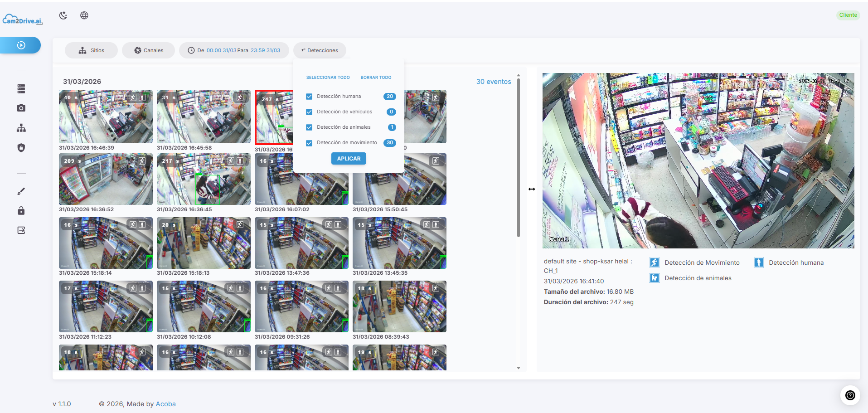This screenshot has height=413, width=868.
Task: Open the brush/edit sidebar icon
Action: [21, 191]
